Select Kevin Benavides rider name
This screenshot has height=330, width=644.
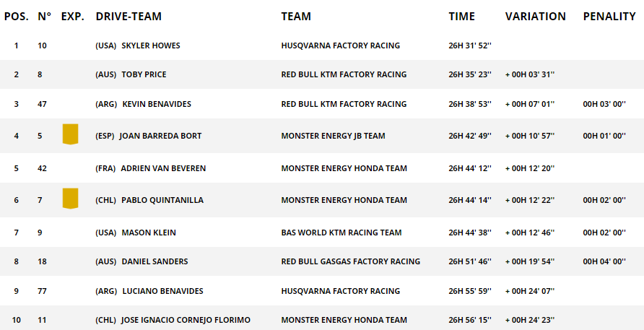pyautogui.click(x=157, y=104)
